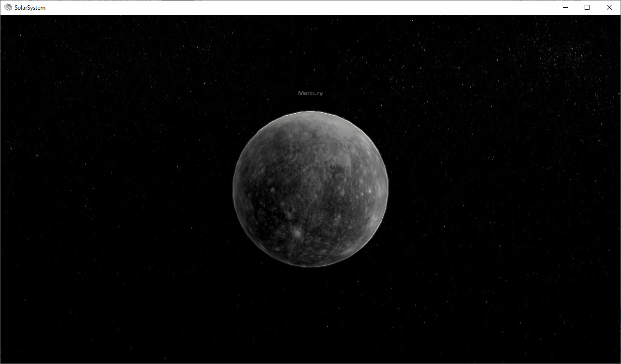
Task: Click the bottom edge of Mercury's disk
Action: coord(310,265)
